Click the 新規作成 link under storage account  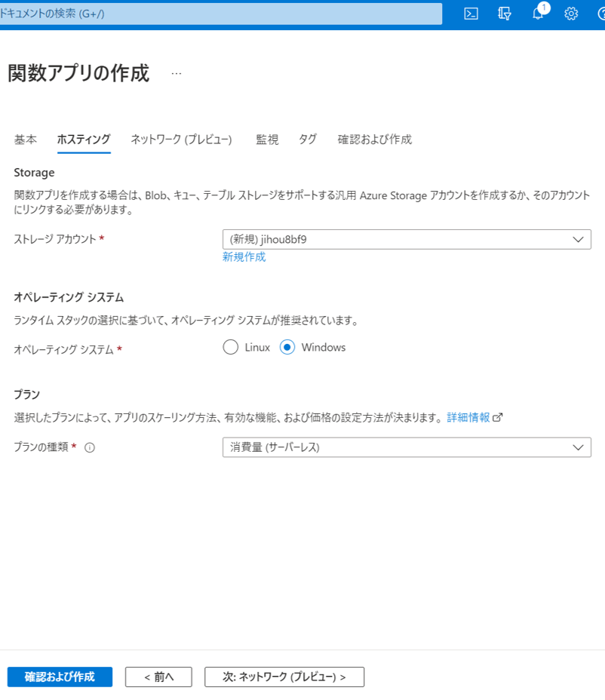tap(244, 257)
